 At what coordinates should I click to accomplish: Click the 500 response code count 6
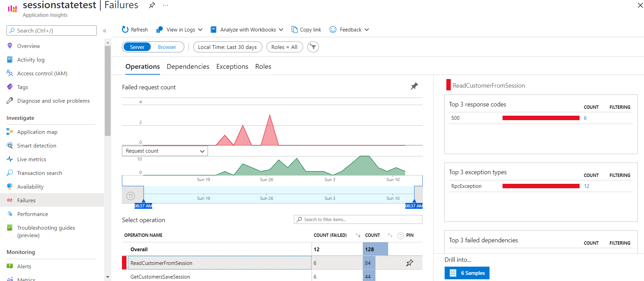[x=585, y=118]
